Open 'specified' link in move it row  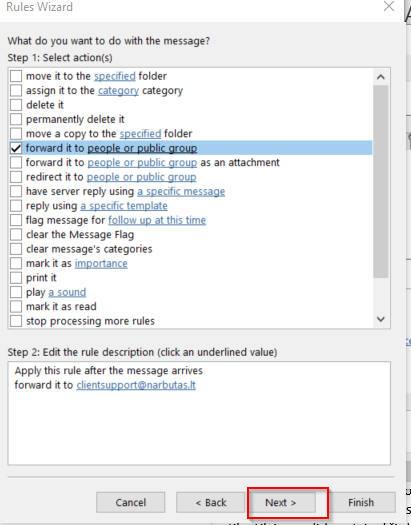tap(115, 76)
